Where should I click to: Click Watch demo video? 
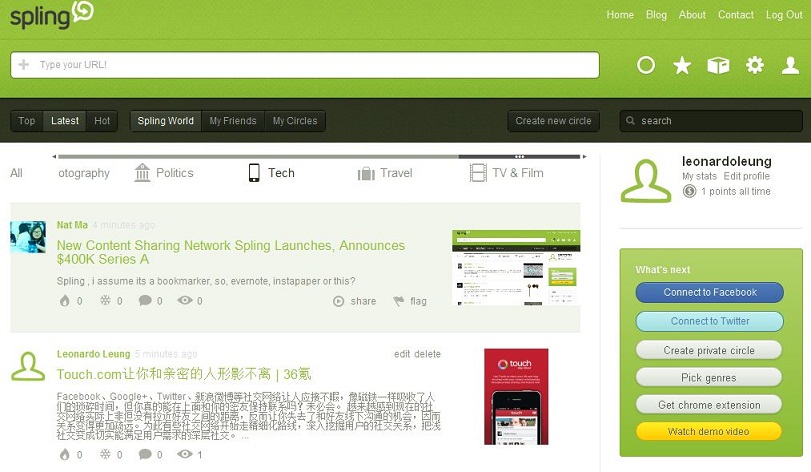tap(709, 432)
